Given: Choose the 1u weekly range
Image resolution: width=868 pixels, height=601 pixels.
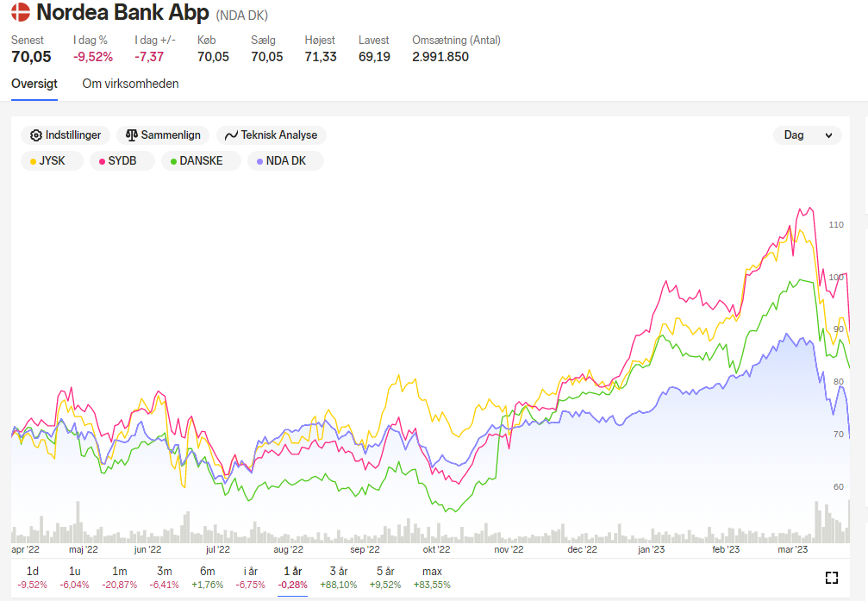Looking at the screenshot, I should click(74, 577).
